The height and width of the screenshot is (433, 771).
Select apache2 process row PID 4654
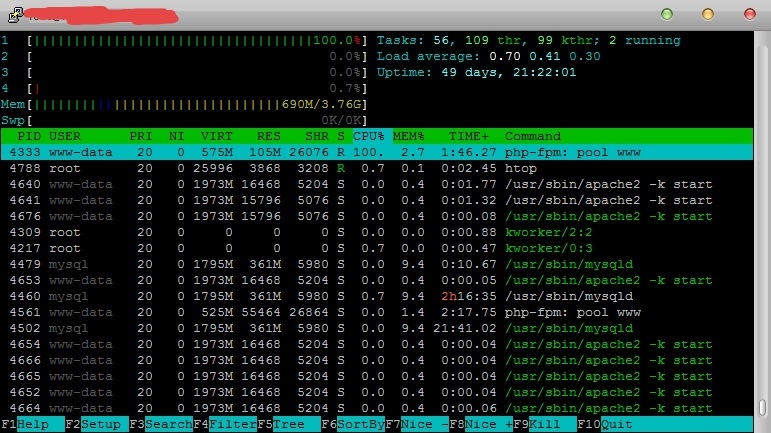pos(377,344)
